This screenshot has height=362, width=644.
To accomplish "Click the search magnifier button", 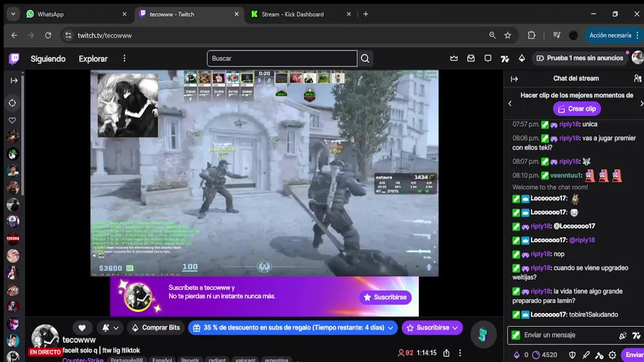I will (365, 58).
